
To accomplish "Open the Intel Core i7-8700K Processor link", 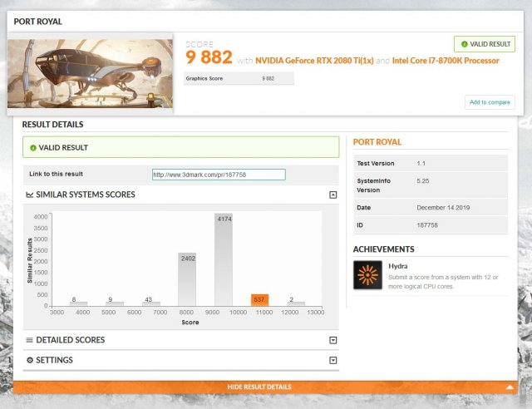I will point(446,61).
